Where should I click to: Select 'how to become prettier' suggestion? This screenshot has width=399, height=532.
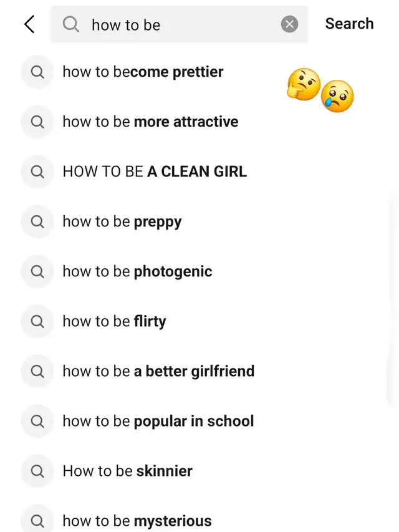click(x=143, y=72)
